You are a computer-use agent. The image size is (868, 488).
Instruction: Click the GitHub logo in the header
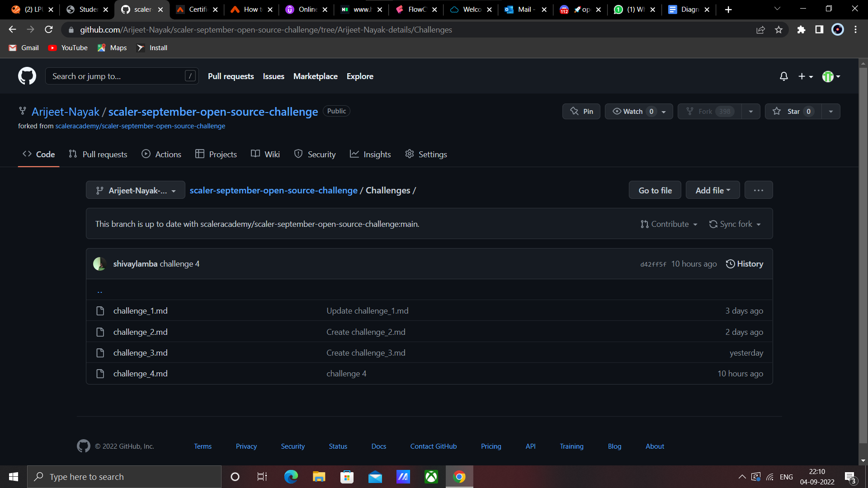coord(27,76)
